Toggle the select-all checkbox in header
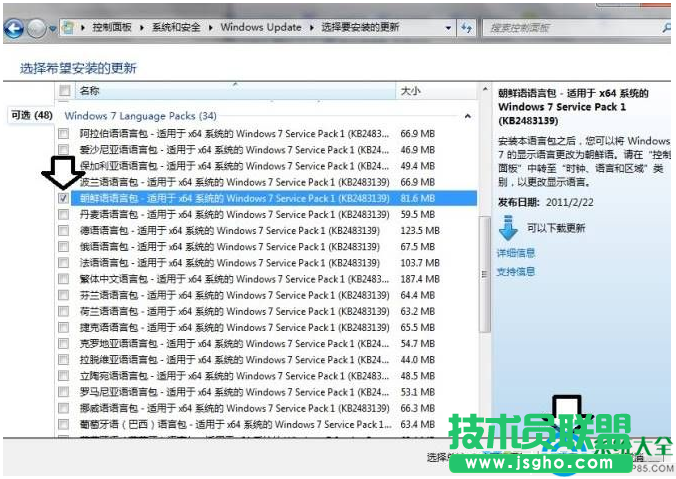The height and width of the screenshot is (479, 676). pos(64,91)
